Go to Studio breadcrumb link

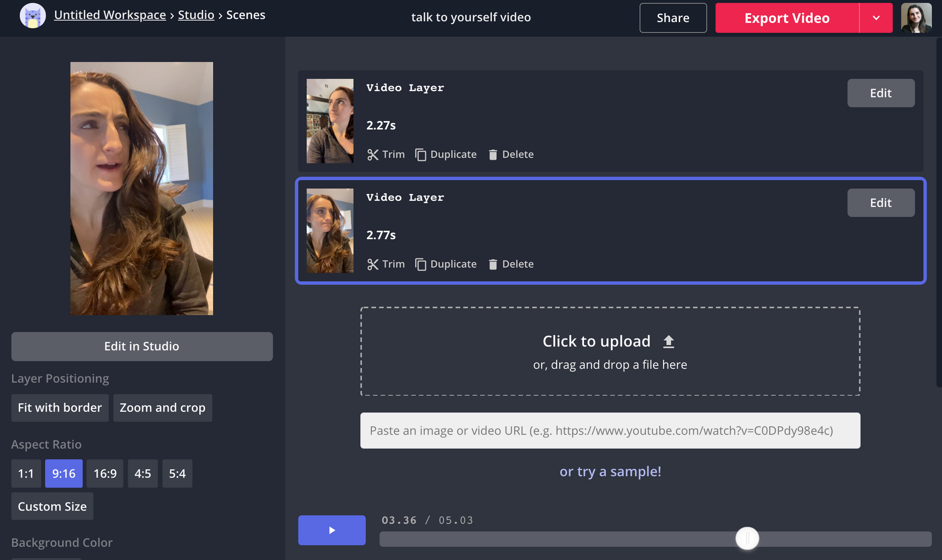196,15
